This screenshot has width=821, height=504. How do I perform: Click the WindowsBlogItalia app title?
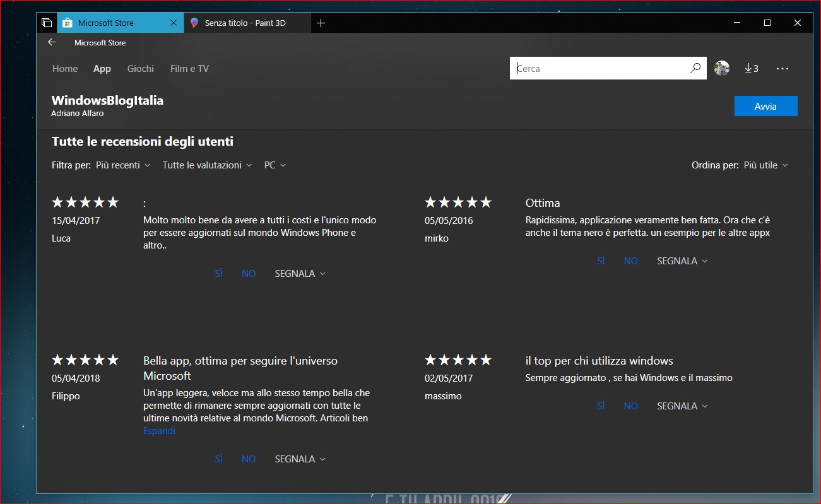pos(107,101)
